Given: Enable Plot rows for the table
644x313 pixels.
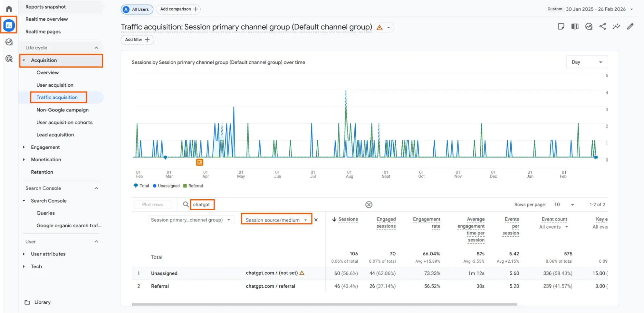Looking at the screenshot, I should tap(152, 204).
